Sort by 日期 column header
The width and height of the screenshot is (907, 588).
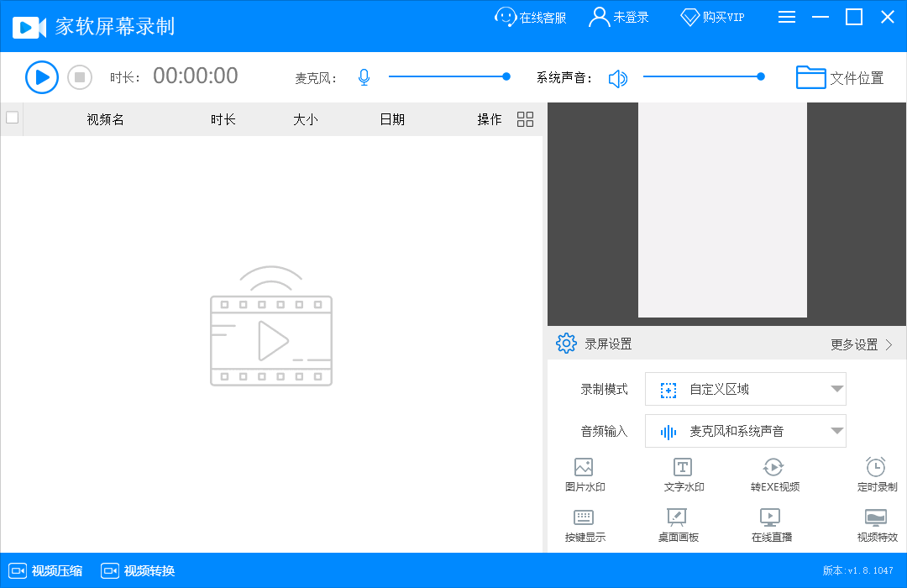click(x=392, y=120)
